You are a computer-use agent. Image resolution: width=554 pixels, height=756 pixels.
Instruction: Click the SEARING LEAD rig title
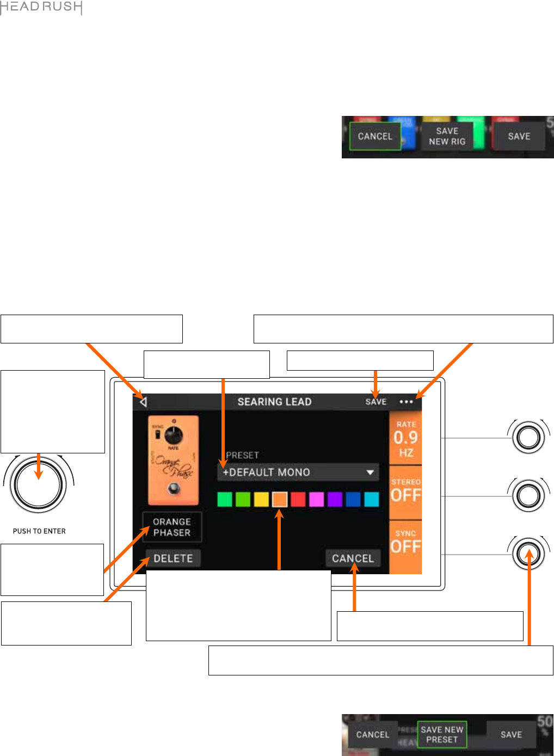point(274,402)
